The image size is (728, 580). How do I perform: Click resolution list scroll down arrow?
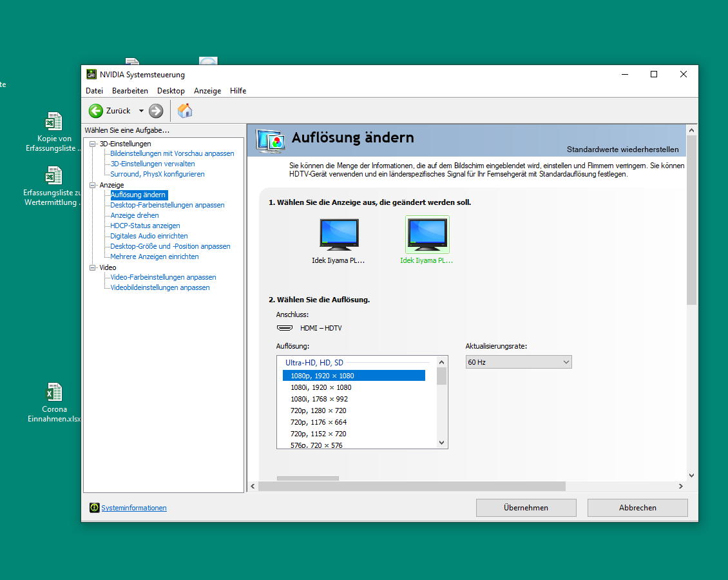tap(441, 443)
